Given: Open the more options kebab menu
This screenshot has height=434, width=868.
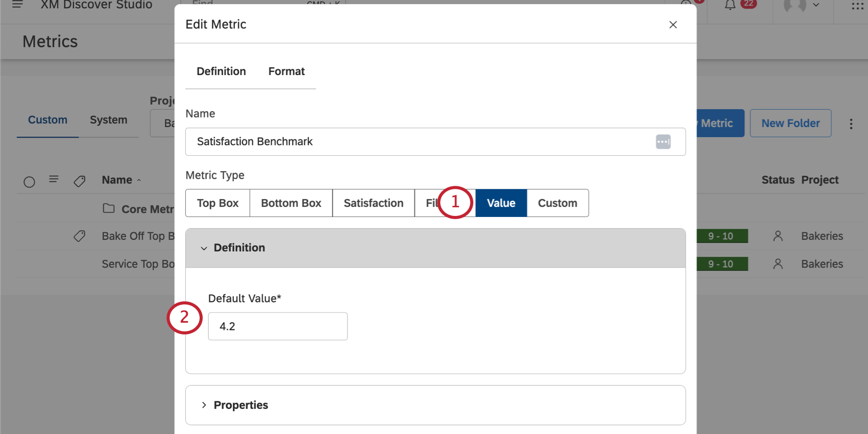Looking at the screenshot, I should click(x=851, y=124).
